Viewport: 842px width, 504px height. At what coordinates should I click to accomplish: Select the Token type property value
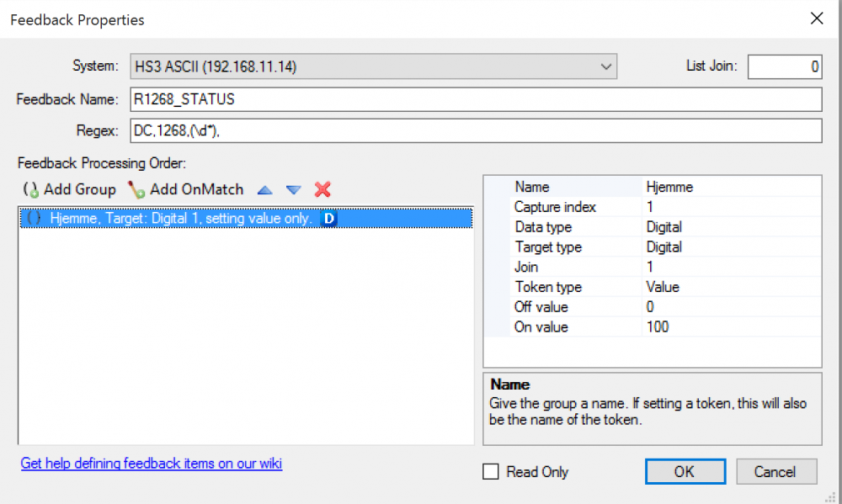(731, 287)
